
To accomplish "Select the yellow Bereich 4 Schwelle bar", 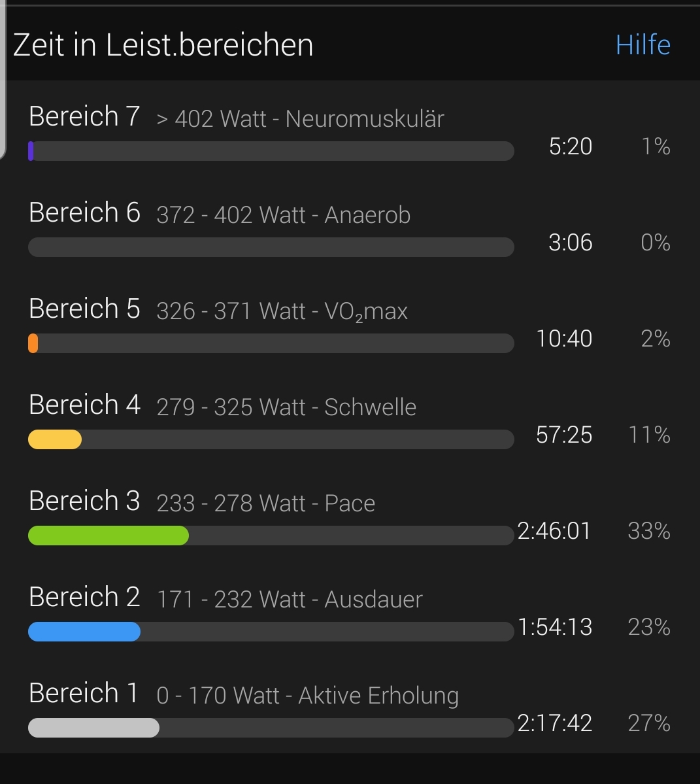I will click(271, 439).
